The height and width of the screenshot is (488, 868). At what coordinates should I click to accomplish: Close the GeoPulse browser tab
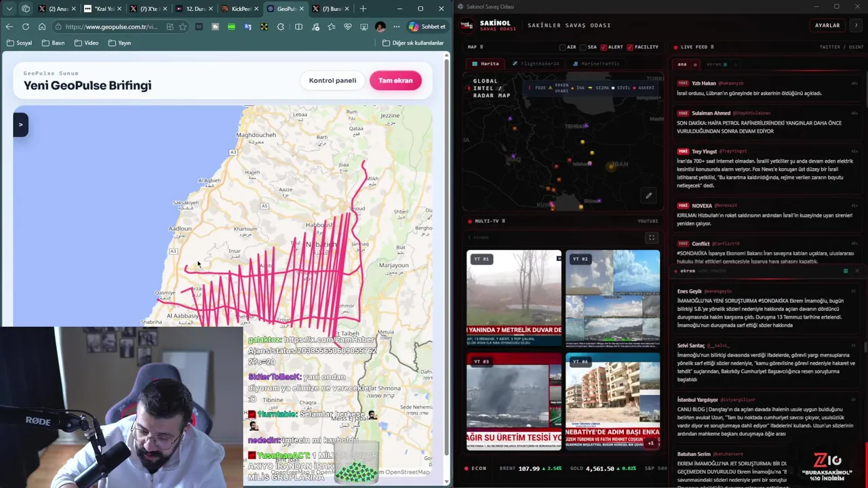pyautogui.click(x=300, y=9)
